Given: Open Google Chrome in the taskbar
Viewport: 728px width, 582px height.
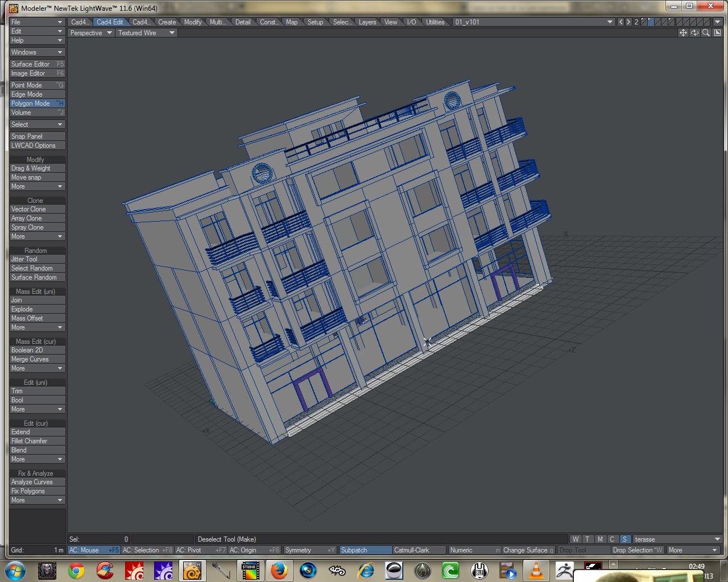Looking at the screenshot, I should 76,570.
